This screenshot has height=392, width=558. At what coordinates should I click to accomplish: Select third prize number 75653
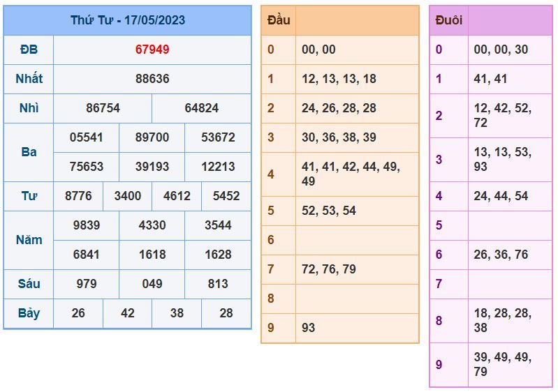pos(86,167)
